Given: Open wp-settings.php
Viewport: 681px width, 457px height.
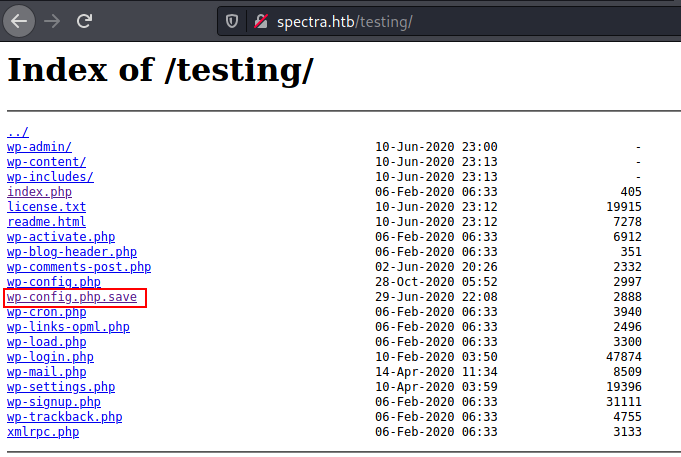Looking at the screenshot, I should tap(61, 387).
